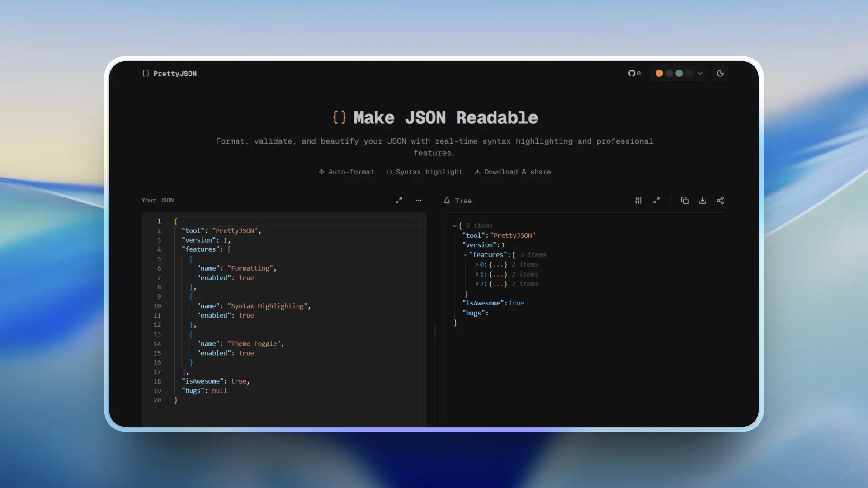
Task: Open the theme selection dropdown chevron
Action: 699,73
